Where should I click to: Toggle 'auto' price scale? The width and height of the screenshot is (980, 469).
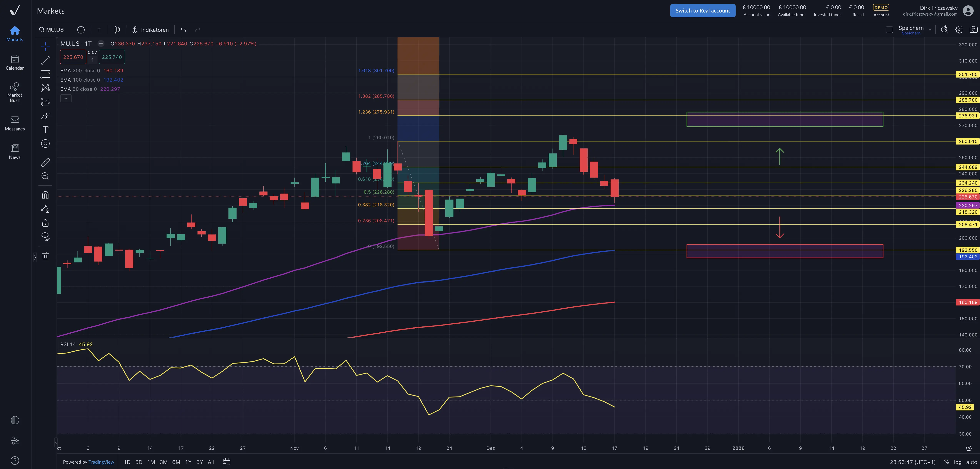coord(971,462)
